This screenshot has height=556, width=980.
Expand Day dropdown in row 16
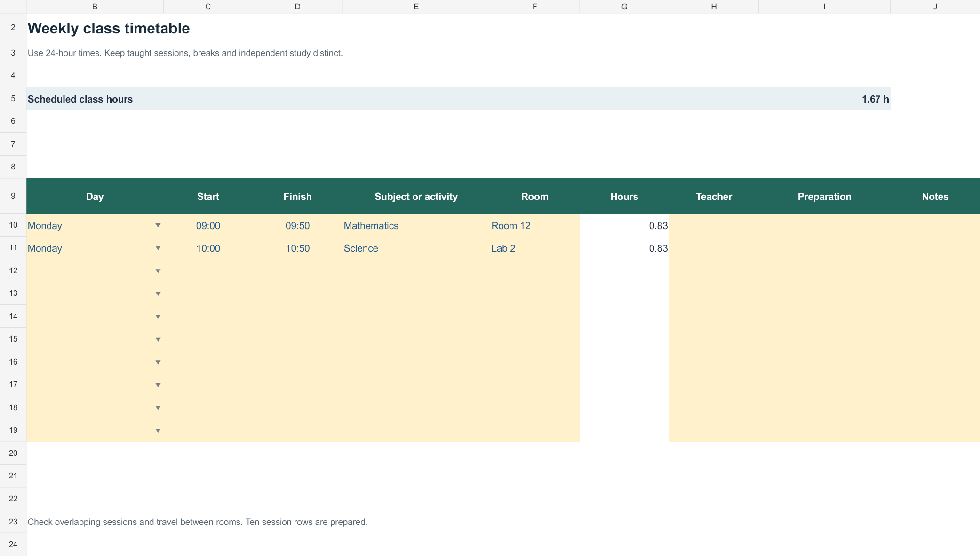pos(158,362)
